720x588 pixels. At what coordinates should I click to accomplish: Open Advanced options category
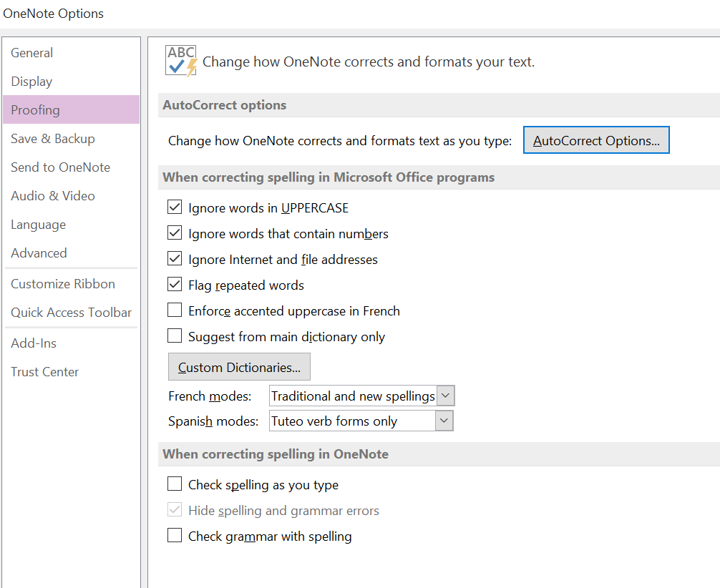(71, 253)
